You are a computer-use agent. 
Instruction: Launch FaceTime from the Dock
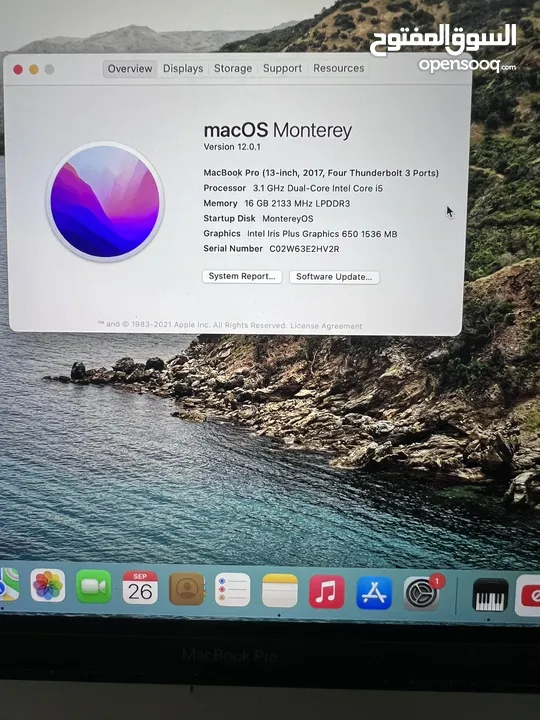94,586
